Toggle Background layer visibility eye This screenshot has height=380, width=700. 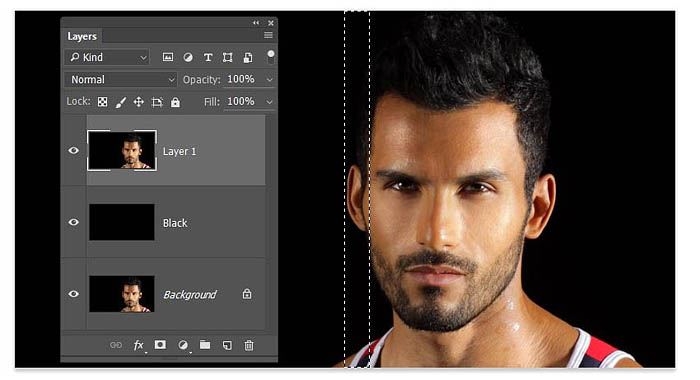(x=74, y=294)
